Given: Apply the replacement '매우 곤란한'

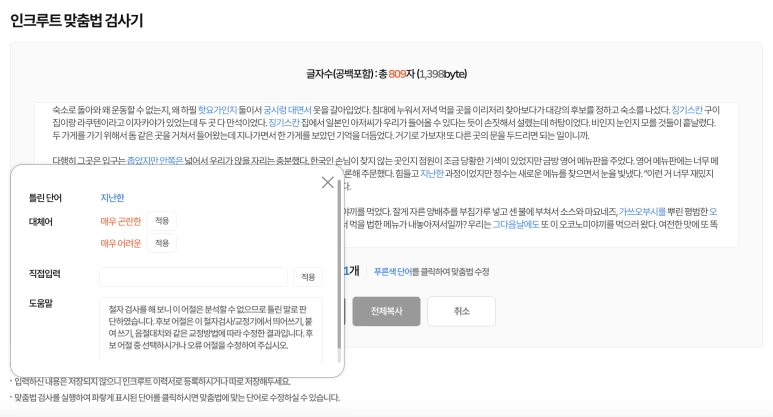Looking at the screenshot, I should [x=162, y=221].
